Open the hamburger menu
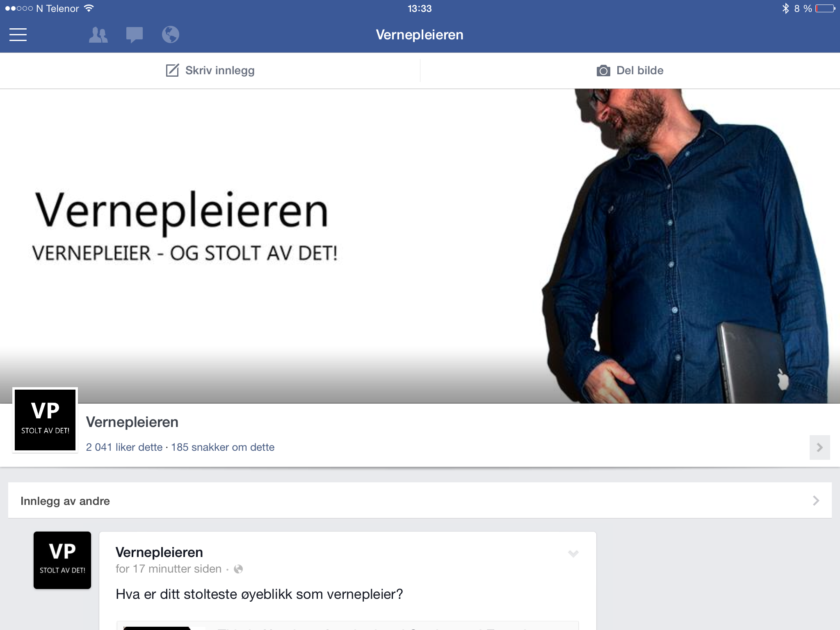 pyautogui.click(x=18, y=35)
